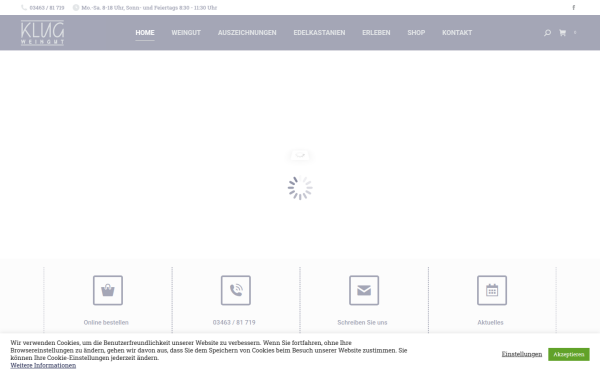Call via the 03463 / 81 719 label under phone icon

234,323
